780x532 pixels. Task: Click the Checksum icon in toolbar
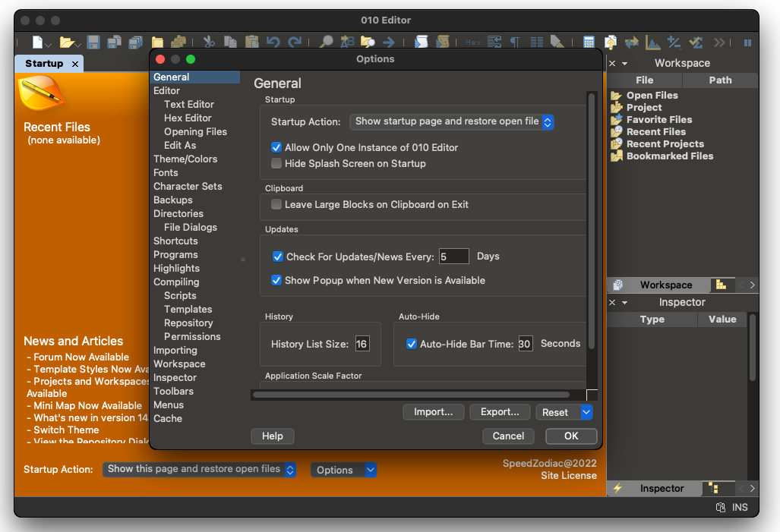click(695, 42)
